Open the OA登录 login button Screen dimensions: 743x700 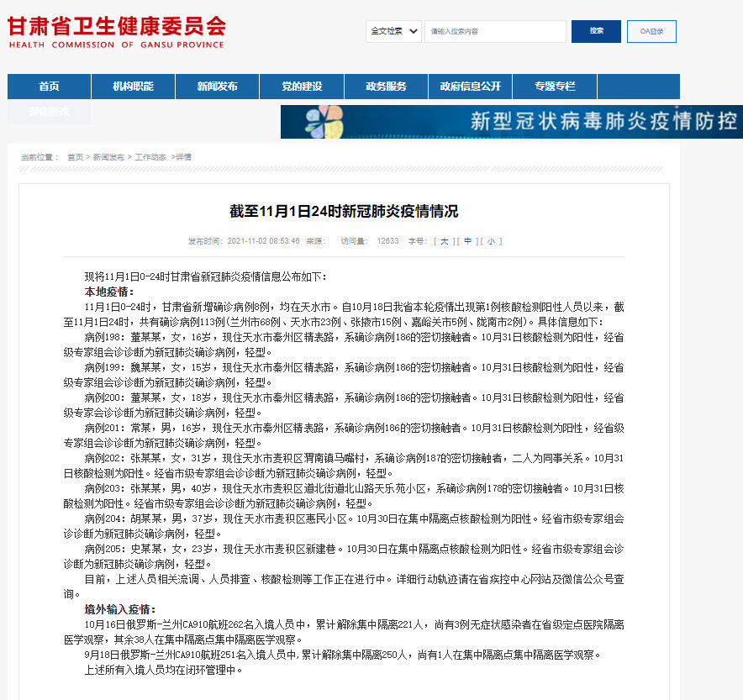point(651,31)
